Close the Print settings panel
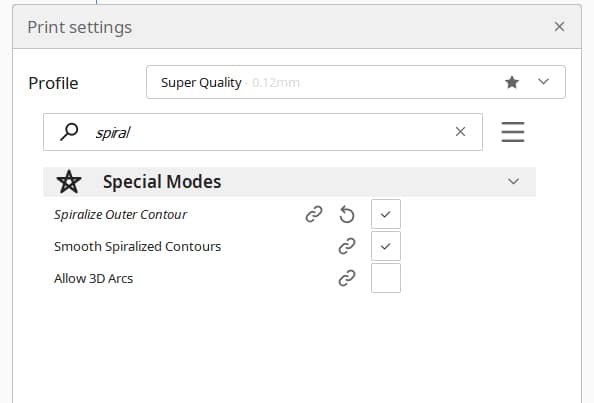594x403 pixels. tap(559, 27)
